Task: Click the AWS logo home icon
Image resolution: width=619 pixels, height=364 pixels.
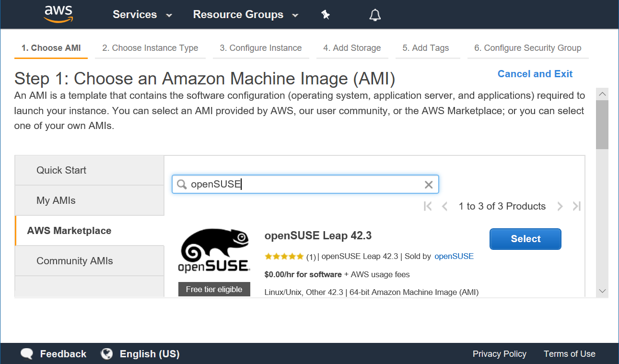Action: point(58,14)
